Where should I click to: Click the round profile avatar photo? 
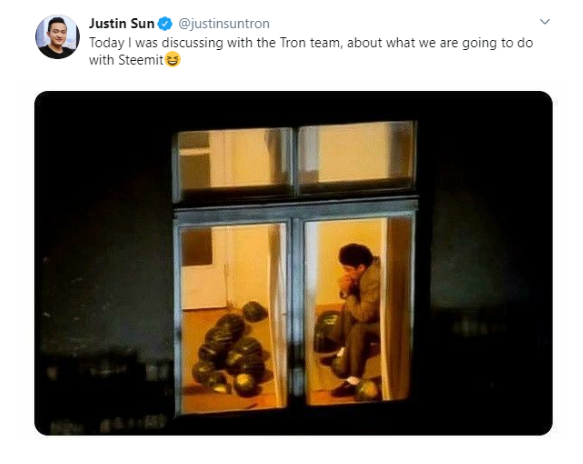[x=57, y=36]
